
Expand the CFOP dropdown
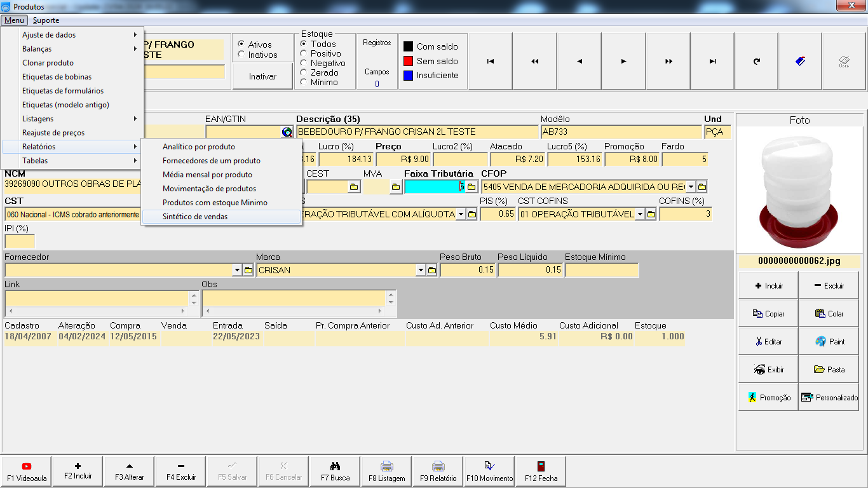coord(691,187)
